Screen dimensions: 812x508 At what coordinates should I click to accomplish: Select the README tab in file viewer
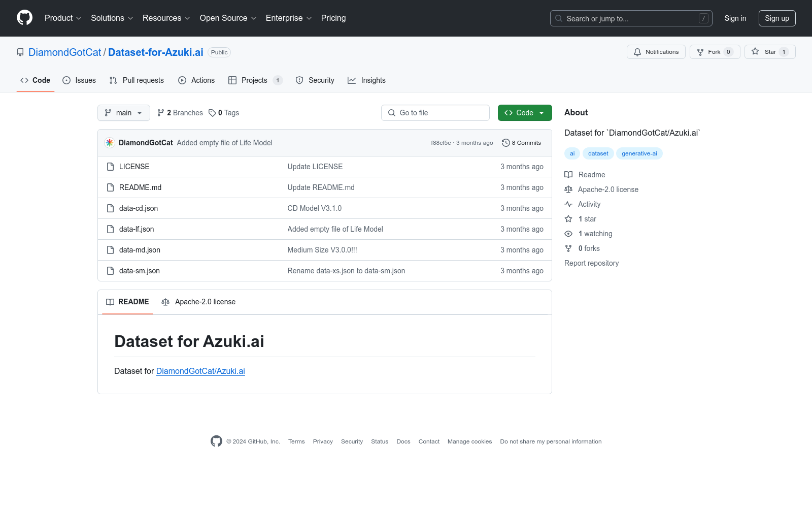tap(127, 302)
